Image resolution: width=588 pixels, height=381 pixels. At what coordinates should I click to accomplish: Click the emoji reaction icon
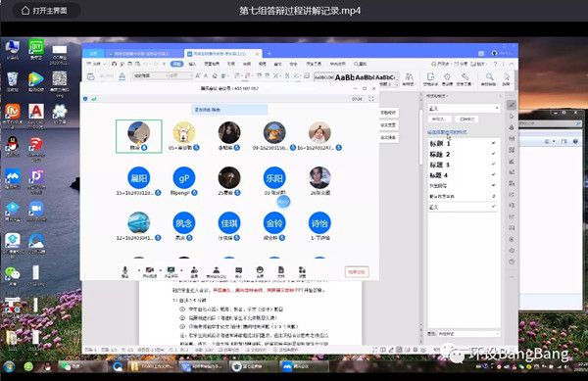pyautogui.click(x=260, y=272)
